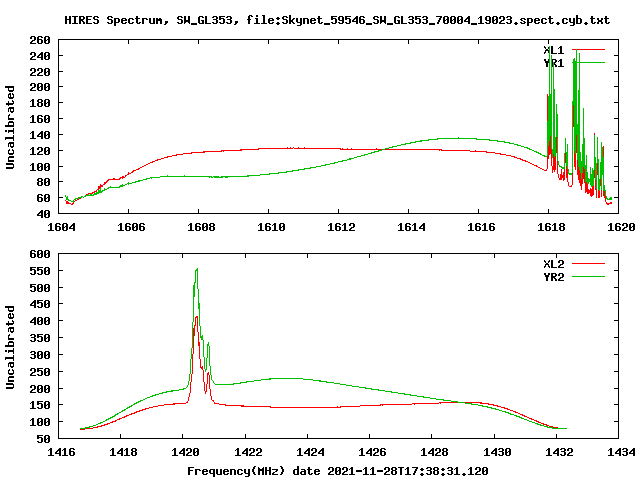640x480 pixels.
Task: Click the 1616 x-axis tick label
Action: click(481, 227)
